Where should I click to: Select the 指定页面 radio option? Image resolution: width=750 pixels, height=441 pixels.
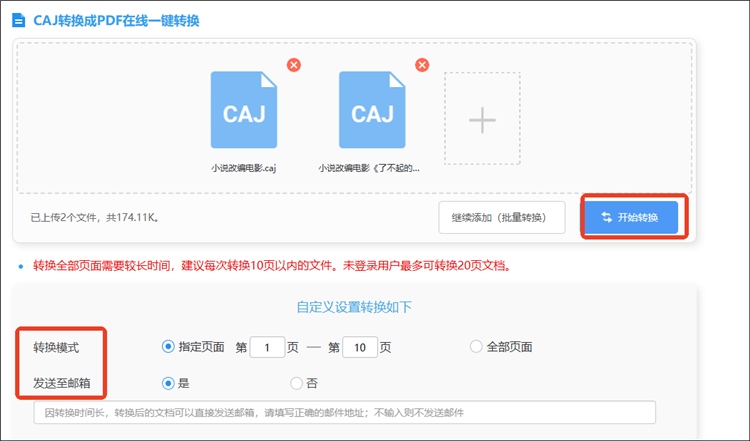pos(168,346)
